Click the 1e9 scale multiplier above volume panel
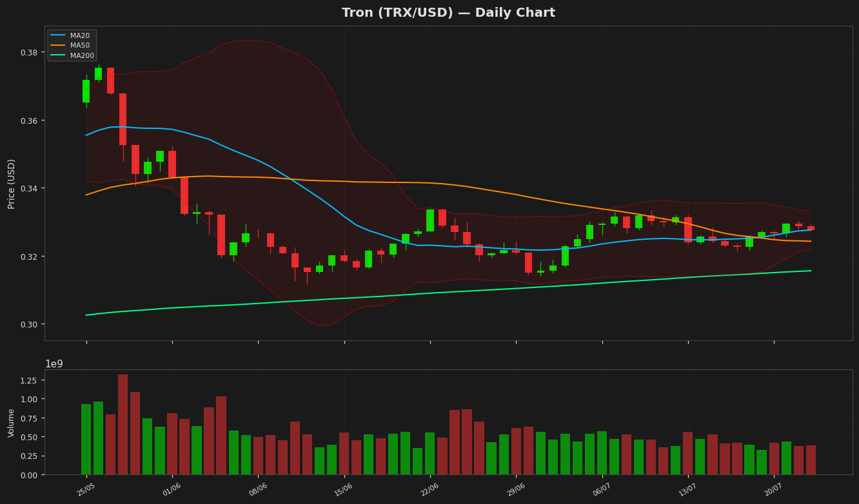Screen dimensions: 859x504 tap(54, 364)
